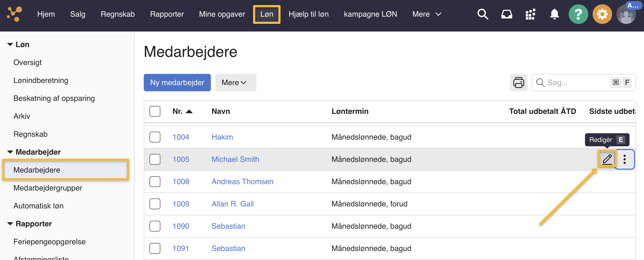Image resolution: width=644 pixels, height=260 pixels.
Task: Open Salg menu
Action: (78, 14)
